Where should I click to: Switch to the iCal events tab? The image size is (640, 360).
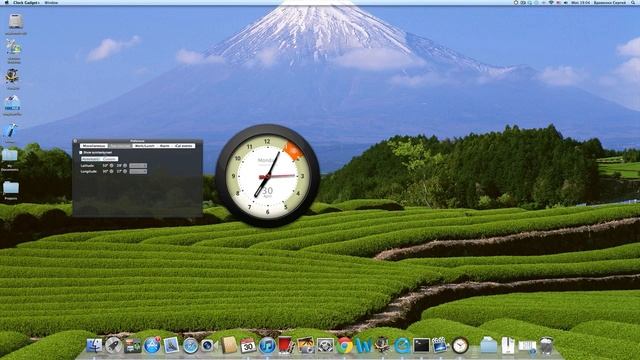[184, 146]
